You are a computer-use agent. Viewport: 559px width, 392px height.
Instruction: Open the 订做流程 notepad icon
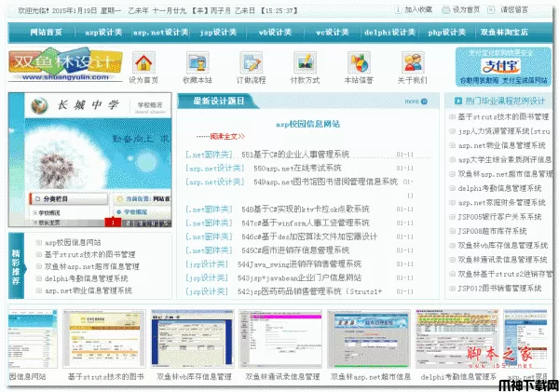pyautogui.click(x=252, y=62)
